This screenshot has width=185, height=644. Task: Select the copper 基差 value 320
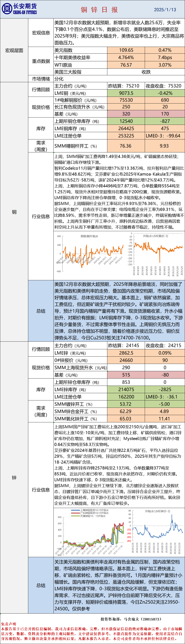point(126,114)
